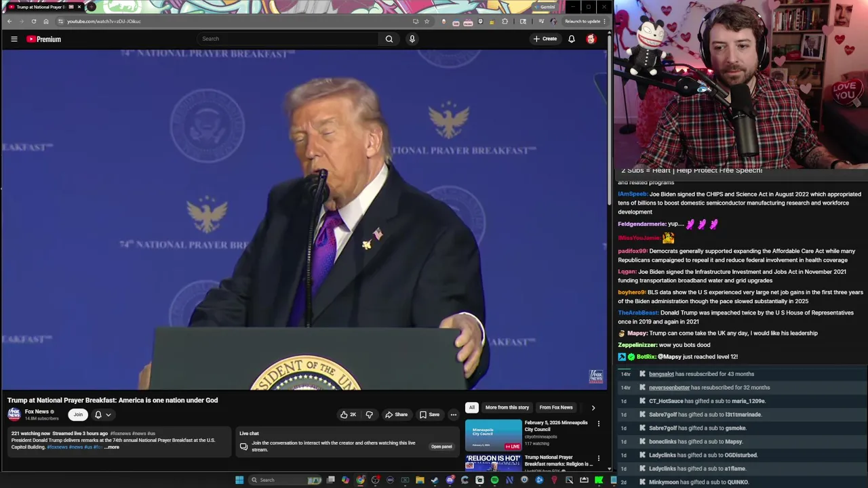Go back in the browser
868x488 pixels.
[9, 21]
